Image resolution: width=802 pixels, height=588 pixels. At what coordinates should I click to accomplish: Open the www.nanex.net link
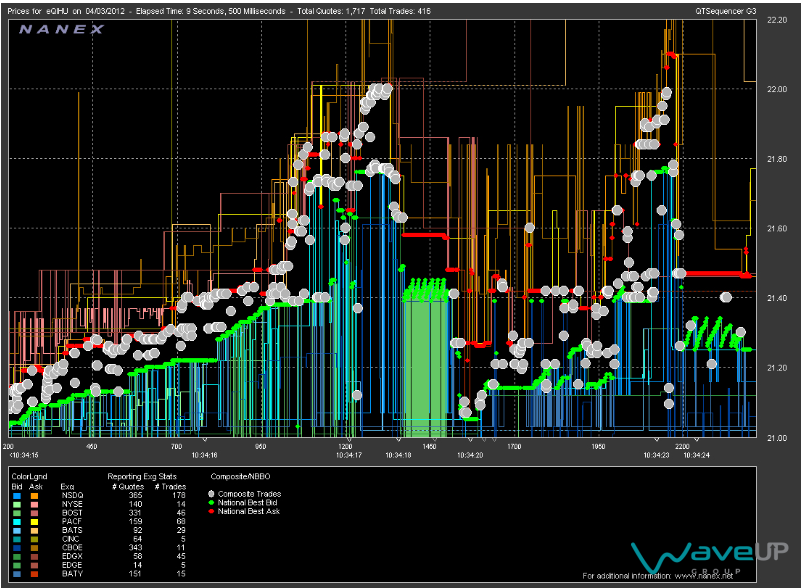(x=704, y=576)
